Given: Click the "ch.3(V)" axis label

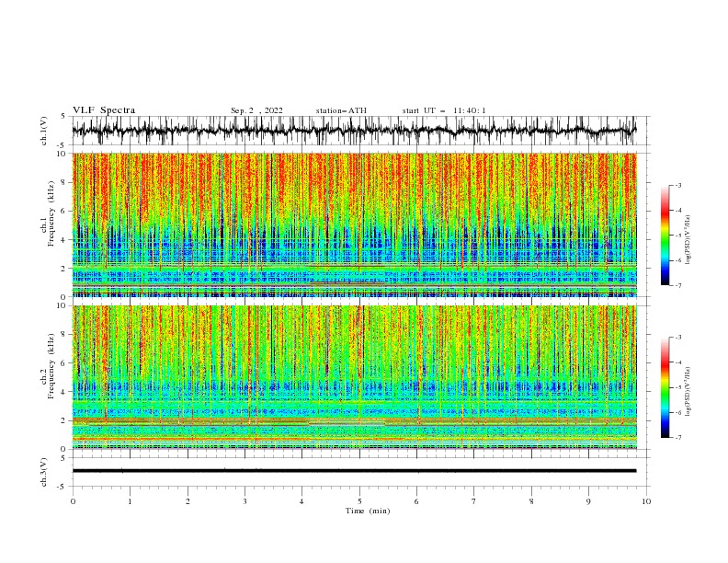Looking at the screenshot, I should click(44, 472).
